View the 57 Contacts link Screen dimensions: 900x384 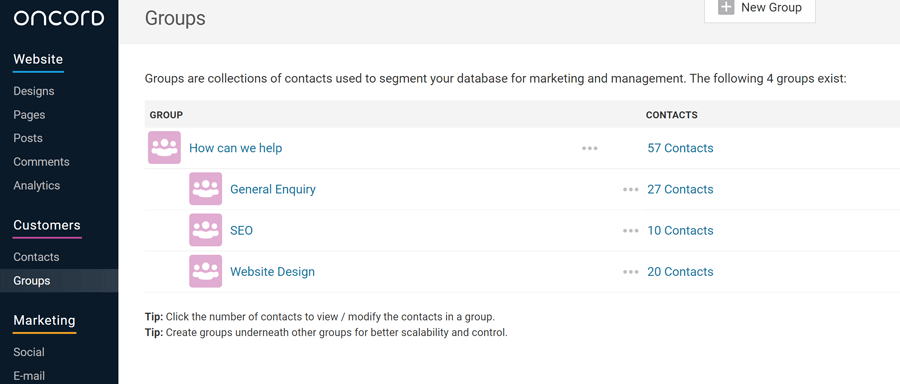coord(680,148)
